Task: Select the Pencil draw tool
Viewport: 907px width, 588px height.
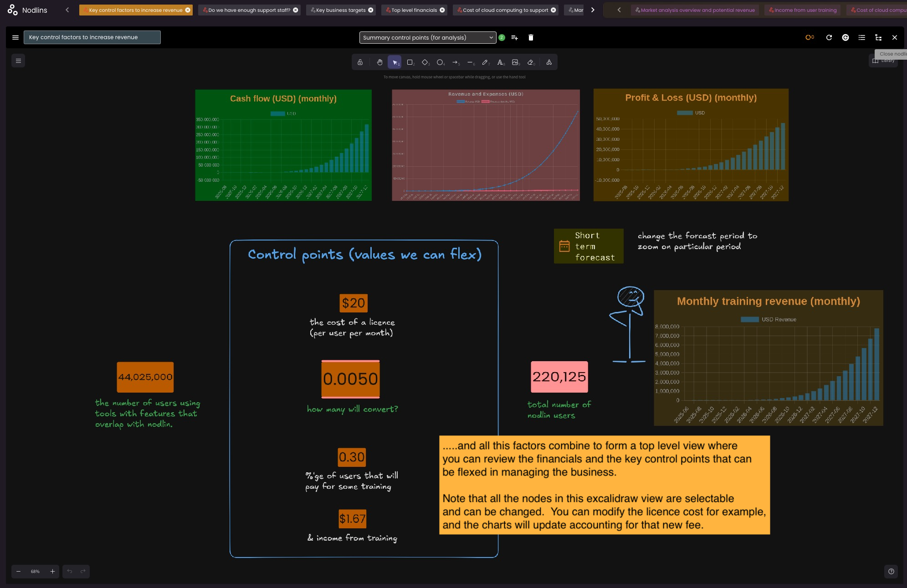Action: click(x=485, y=62)
